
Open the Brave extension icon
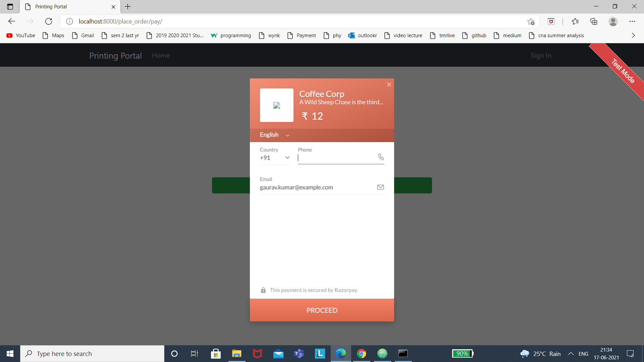[551, 21]
